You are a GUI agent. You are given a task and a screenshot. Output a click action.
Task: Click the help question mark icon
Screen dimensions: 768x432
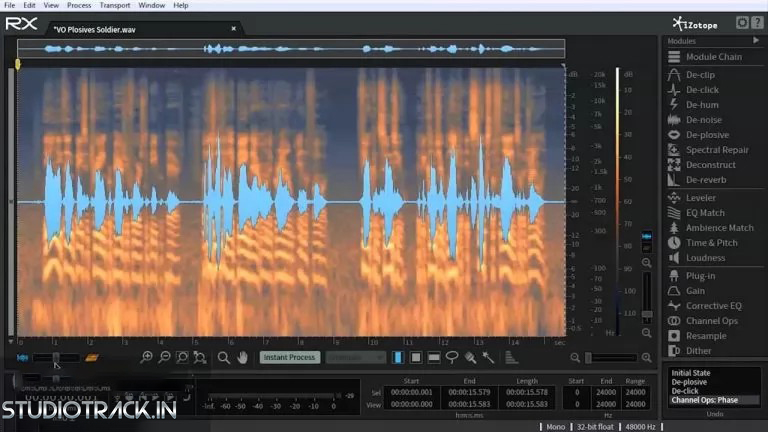(757, 23)
